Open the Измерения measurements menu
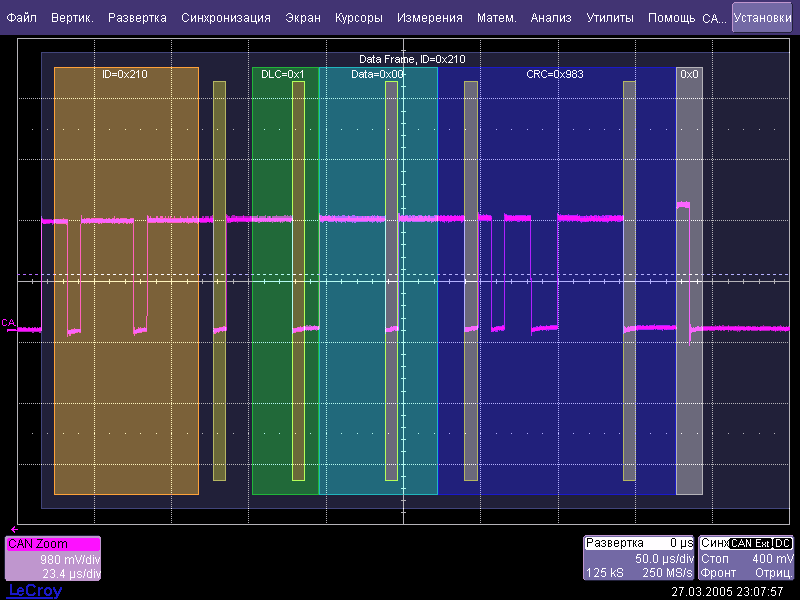 coord(429,18)
